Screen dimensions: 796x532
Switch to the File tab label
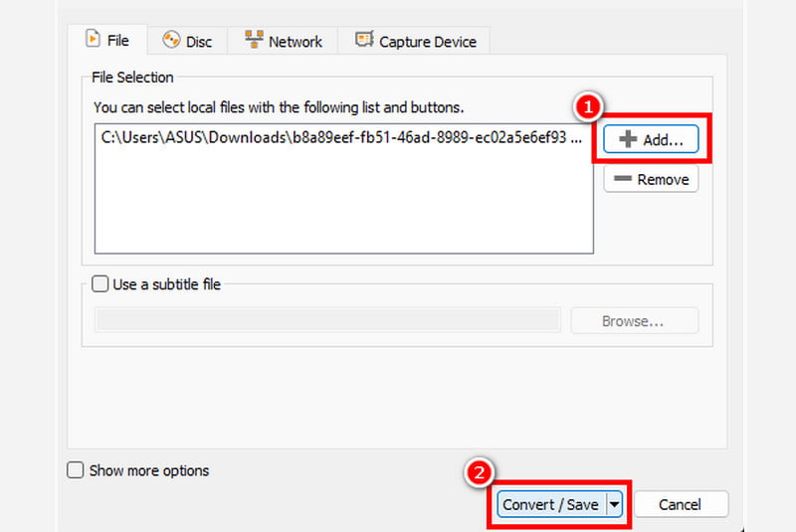tap(118, 41)
